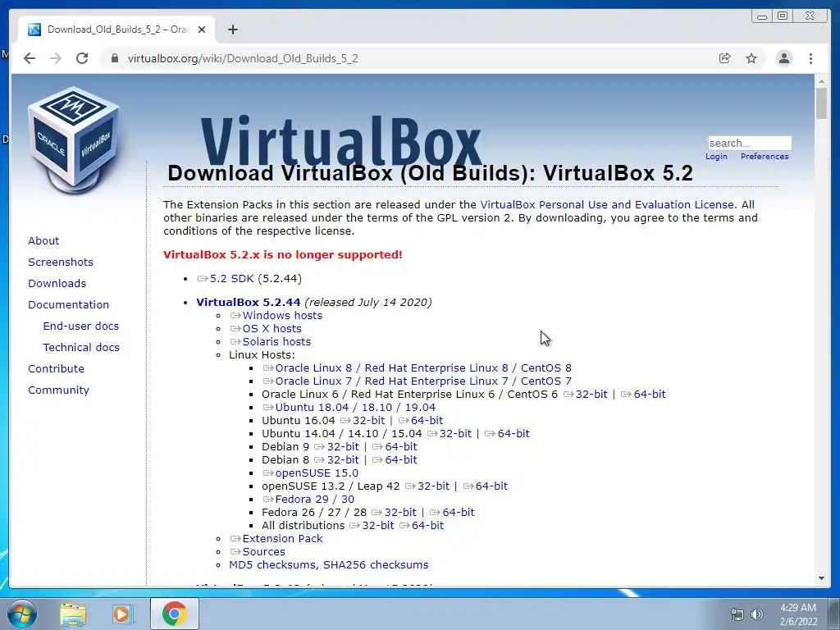The height and width of the screenshot is (630, 840).
Task: Open the VirtualBox 5.2.44 heading link
Action: coord(248,302)
